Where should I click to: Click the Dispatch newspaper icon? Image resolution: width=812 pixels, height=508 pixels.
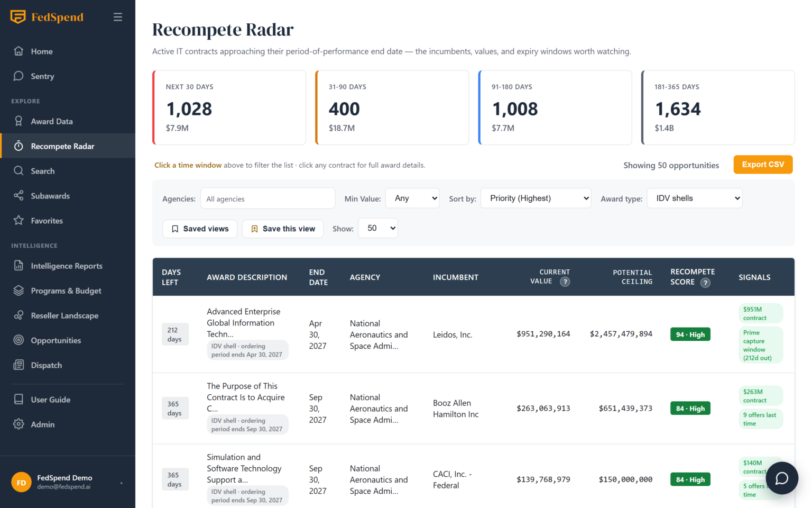coord(19,365)
